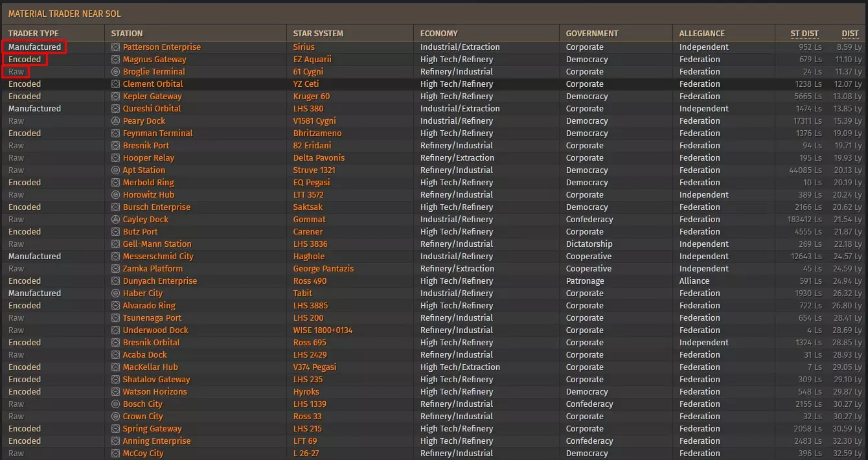Sort by the Economy column header
Screen dimensions: 868x460
click(x=439, y=34)
